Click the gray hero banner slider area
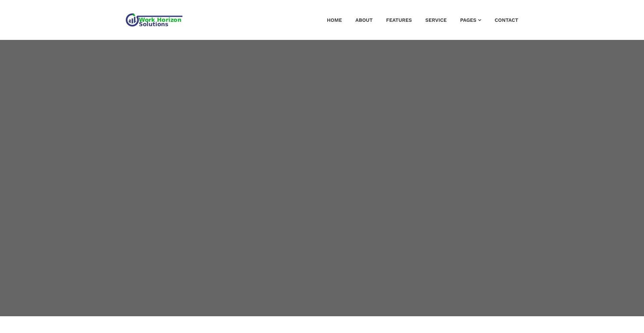644x333 pixels. point(322,178)
